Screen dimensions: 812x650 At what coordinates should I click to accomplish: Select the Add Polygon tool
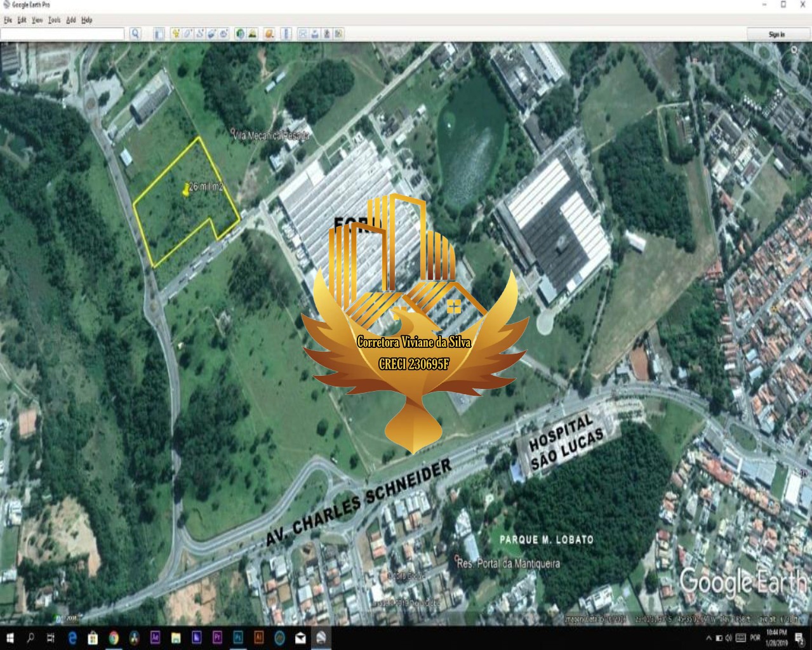tap(187, 35)
